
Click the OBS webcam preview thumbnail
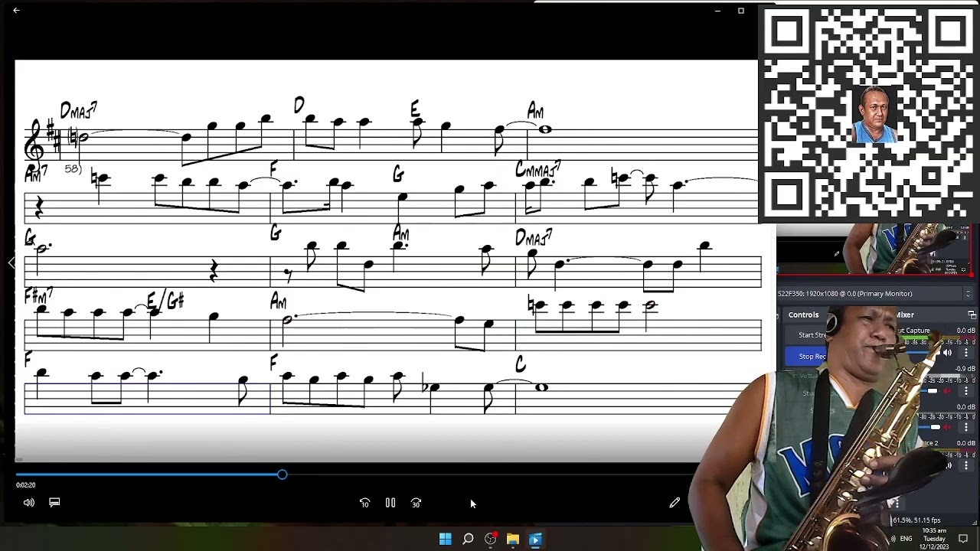pyautogui.click(x=874, y=249)
